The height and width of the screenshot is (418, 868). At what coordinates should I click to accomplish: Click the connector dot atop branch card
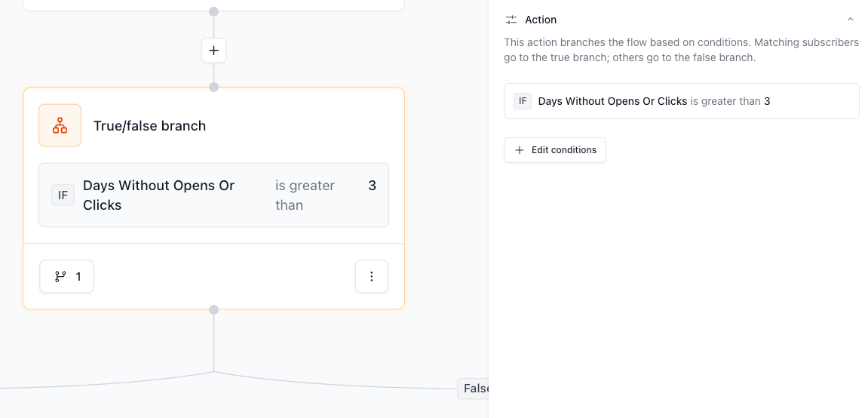click(213, 87)
